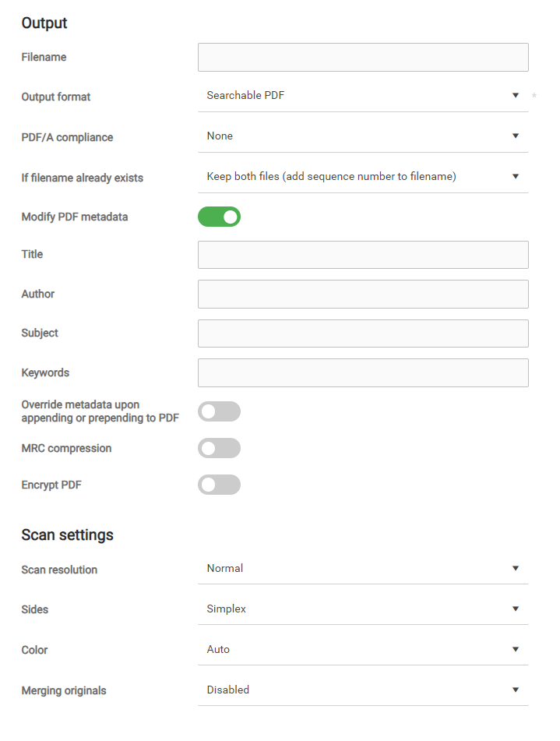Select the Keywords input box
This screenshot has height=741, width=560.
tap(363, 373)
